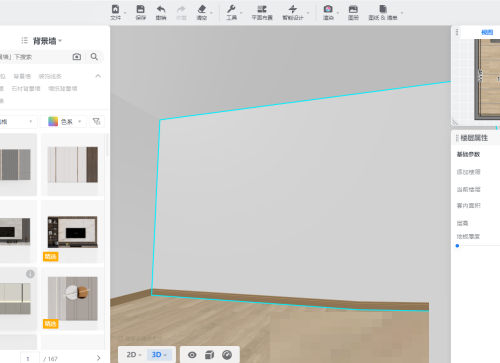Click the filter funnel icon
The image size is (500, 363).
coord(97,122)
